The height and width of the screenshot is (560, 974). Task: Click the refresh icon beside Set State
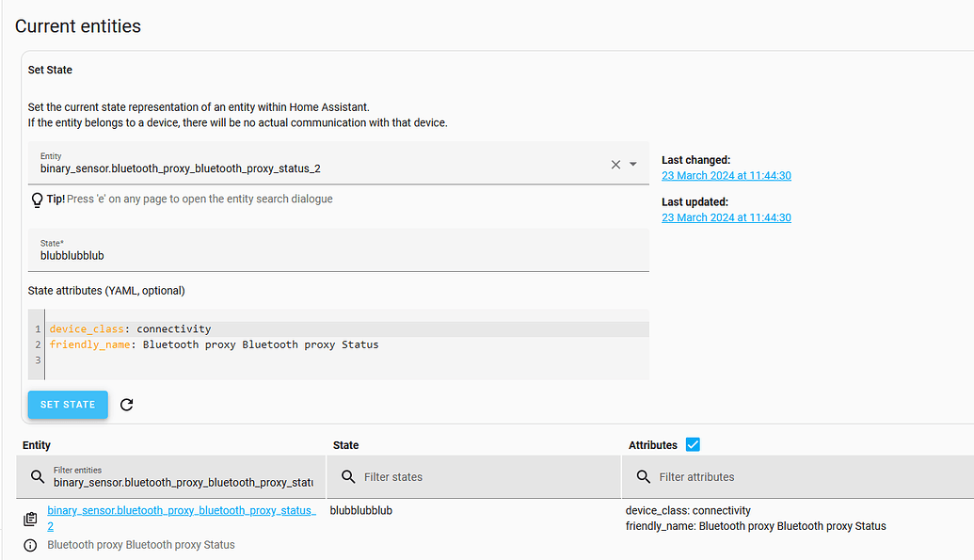pyautogui.click(x=127, y=405)
